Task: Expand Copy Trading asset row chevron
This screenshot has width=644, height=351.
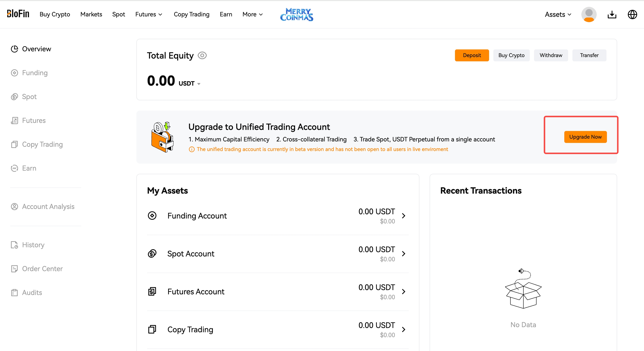Action: point(403,329)
